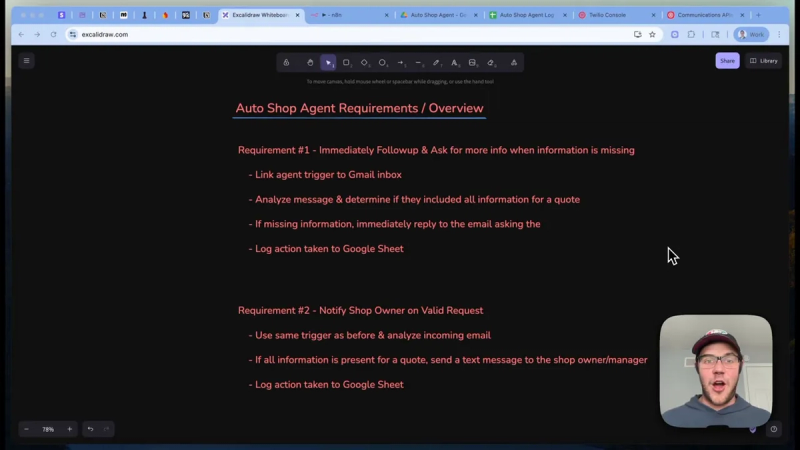Open the Excalidraw hamburger main menu

coord(27,61)
